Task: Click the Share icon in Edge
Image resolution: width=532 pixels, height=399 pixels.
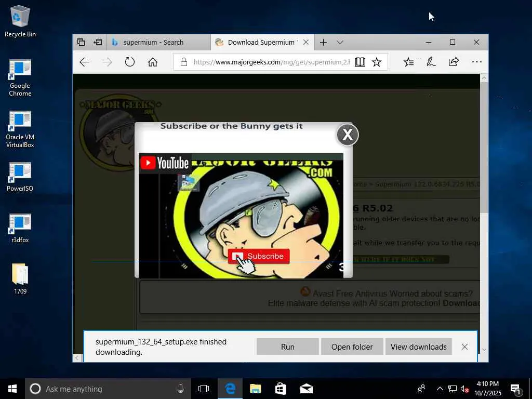Action: coord(454,62)
